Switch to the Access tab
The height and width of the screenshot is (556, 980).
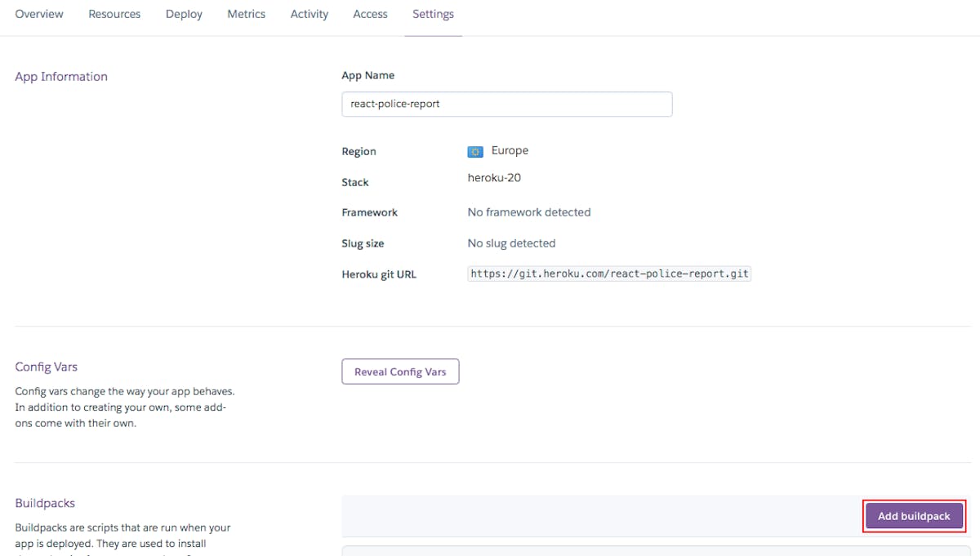(370, 14)
